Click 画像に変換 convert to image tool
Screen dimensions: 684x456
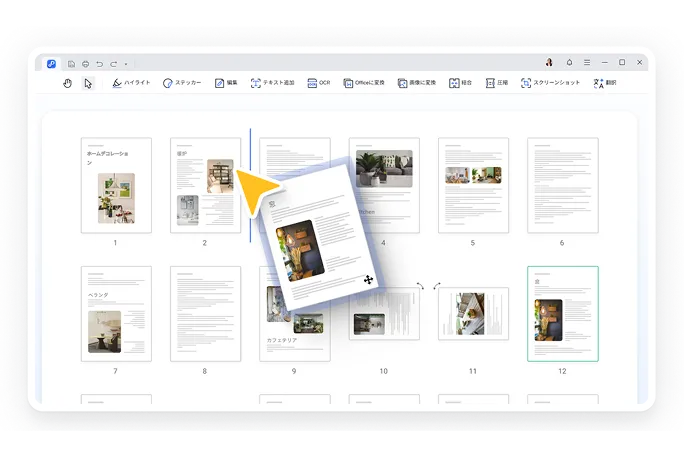[417, 83]
